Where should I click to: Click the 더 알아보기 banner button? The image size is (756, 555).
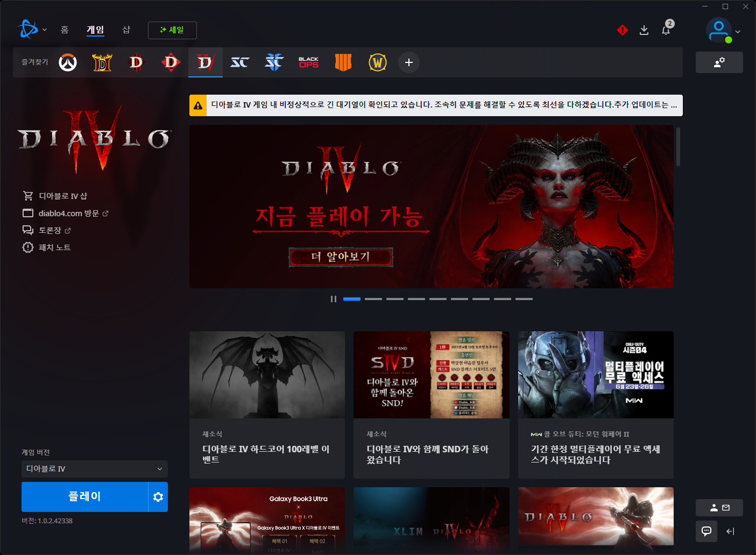(x=341, y=257)
